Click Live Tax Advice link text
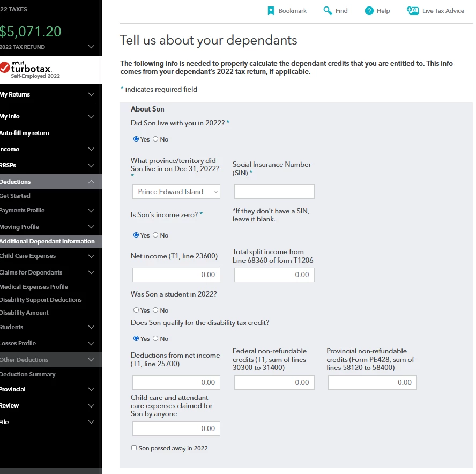This screenshot has width=476, height=474. click(443, 11)
